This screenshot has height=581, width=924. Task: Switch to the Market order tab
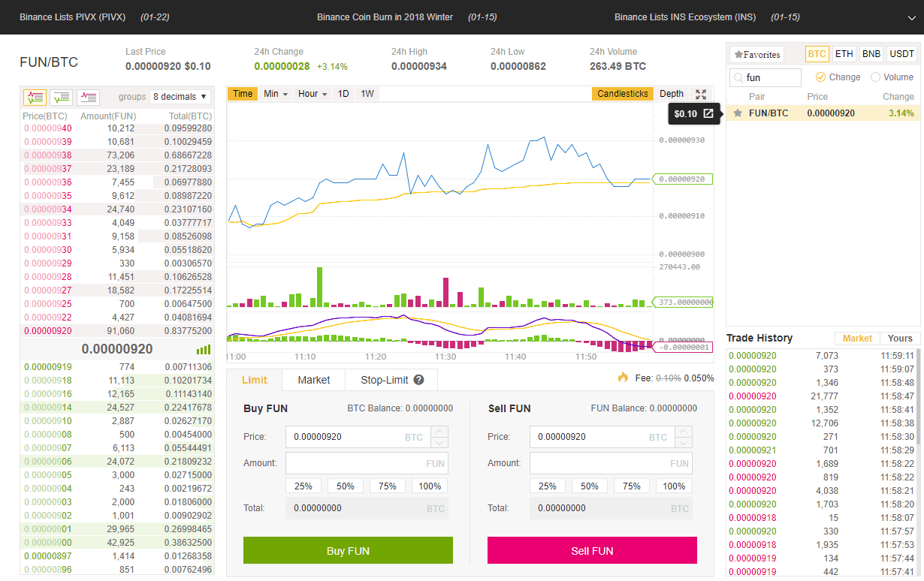click(314, 380)
